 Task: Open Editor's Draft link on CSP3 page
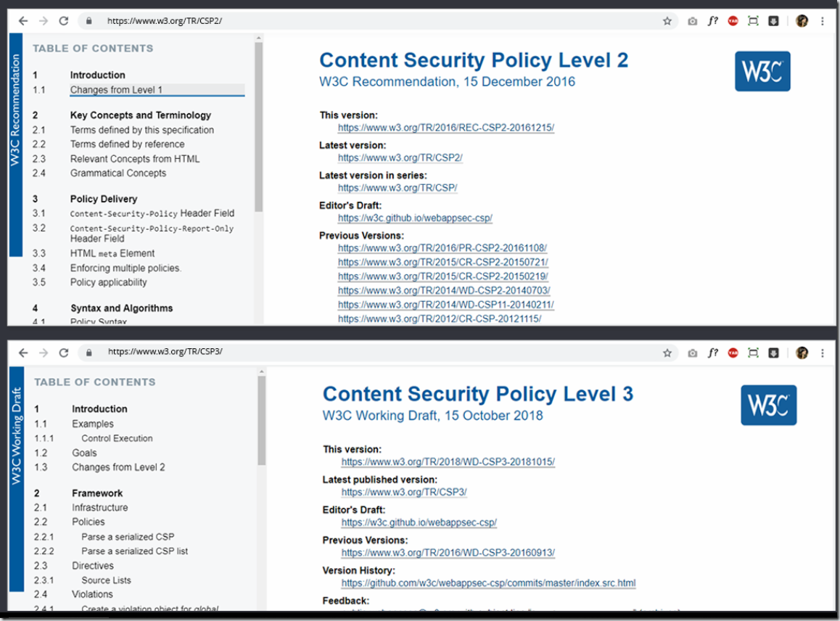pos(419,522)
